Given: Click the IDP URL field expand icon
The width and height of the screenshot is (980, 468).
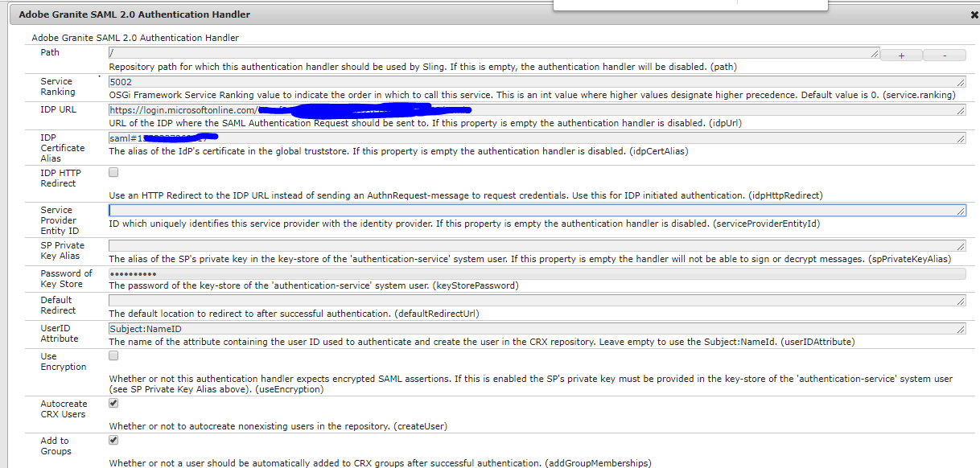Looking at the screenshot, I should click(x=960, y=110).
